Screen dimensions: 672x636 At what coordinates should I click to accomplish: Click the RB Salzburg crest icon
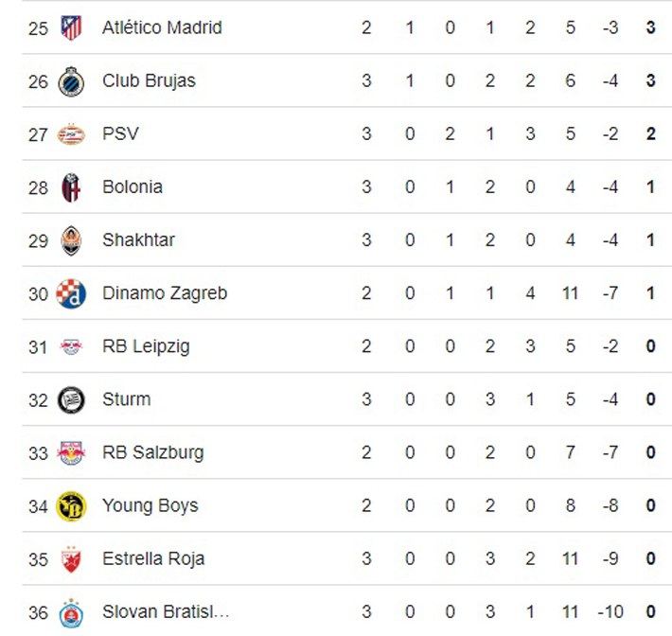click(x=71, y=452)
